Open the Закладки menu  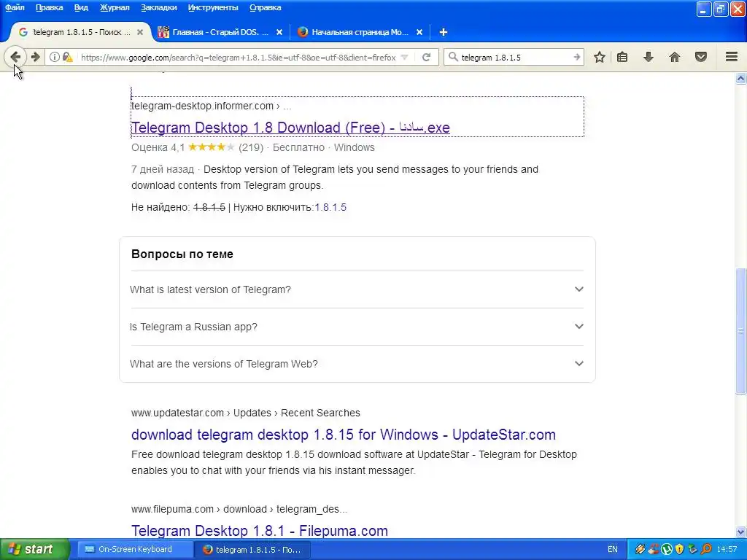tap(158, 7)
